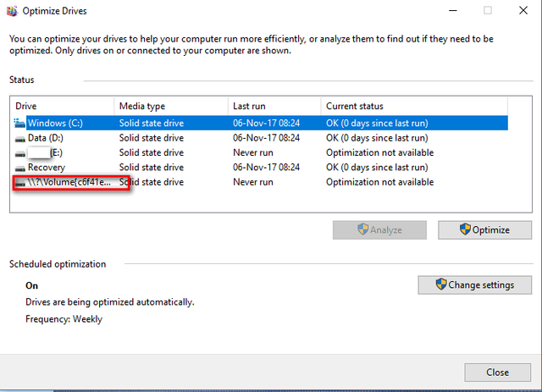The width and height of the screenshot is (542, 392).
Task: Click the Optimize Drives app icon in title bar
Action: point(12,11)
